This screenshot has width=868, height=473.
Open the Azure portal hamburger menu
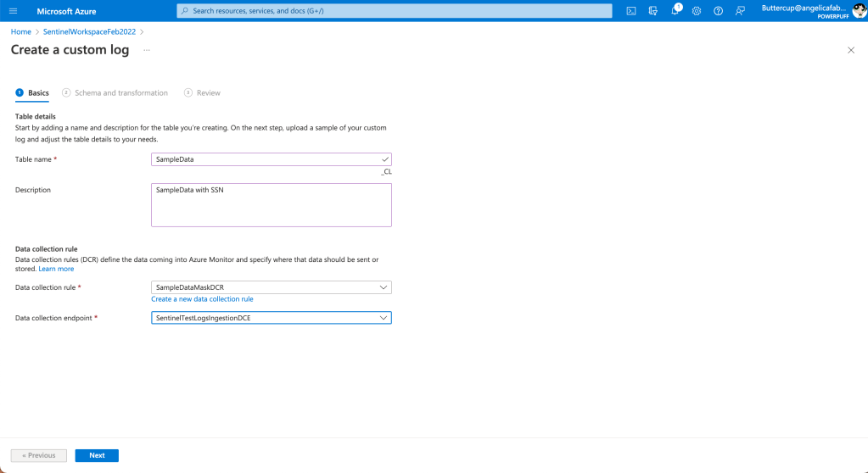click(x=13, y=11)
